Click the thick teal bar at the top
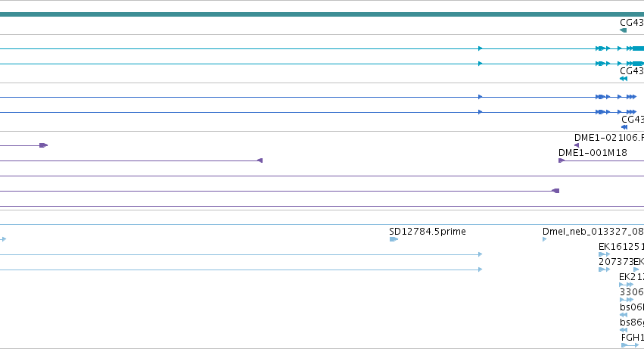The image size is (644, 349). pyautogui.click(x=322, y=15)
